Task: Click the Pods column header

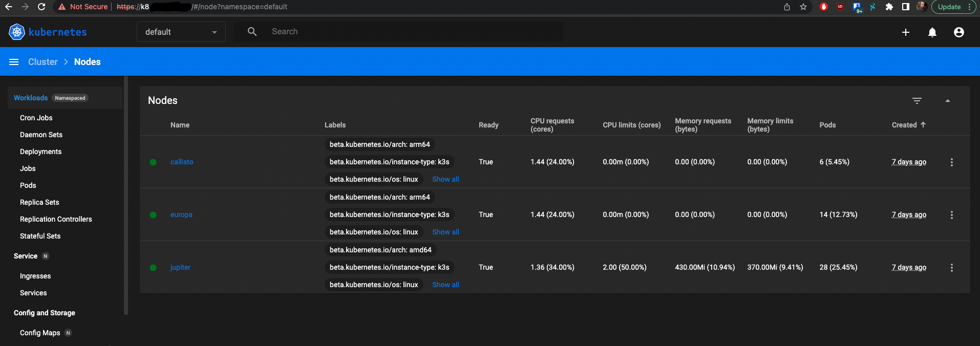Action: pos(827,125)
